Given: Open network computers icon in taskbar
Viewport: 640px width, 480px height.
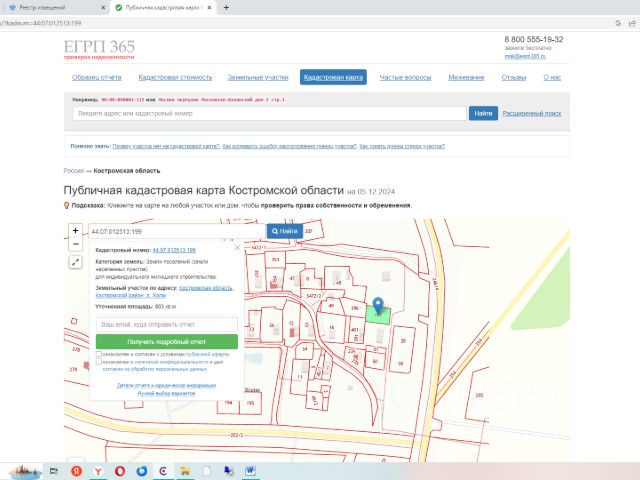Looking at the screenshot, I should [229, 471].
